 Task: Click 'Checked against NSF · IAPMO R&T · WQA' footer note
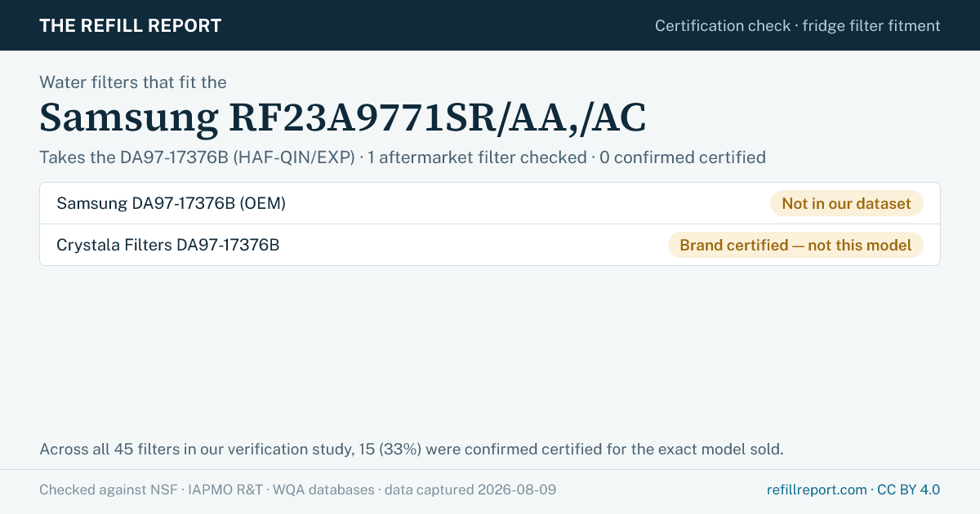click(x=298, y=490)
